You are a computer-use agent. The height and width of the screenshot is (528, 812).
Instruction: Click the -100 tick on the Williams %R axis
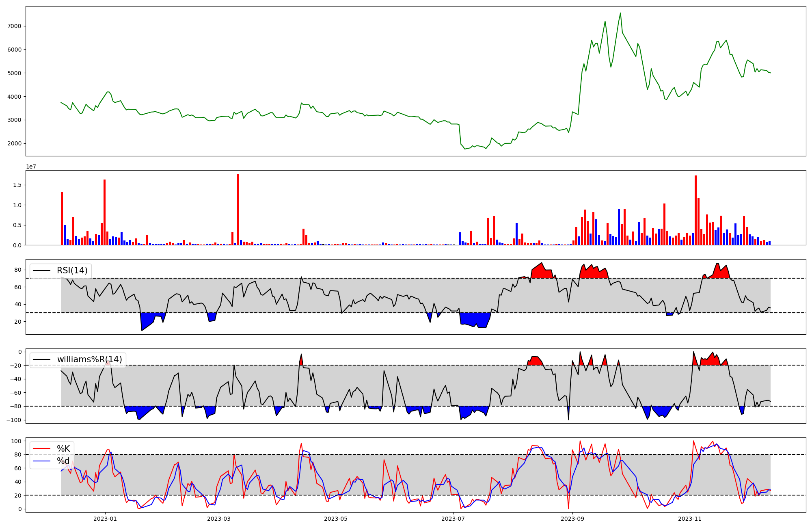(x=14, y=420)
